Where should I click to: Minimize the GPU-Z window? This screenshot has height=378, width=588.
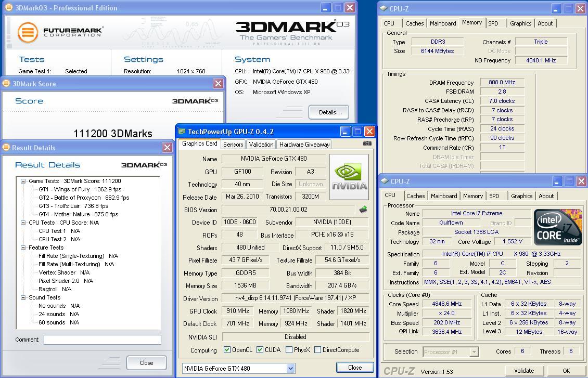346,131
